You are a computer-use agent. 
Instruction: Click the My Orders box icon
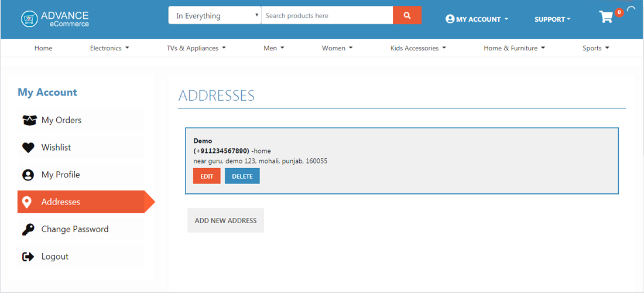[29, 120]
